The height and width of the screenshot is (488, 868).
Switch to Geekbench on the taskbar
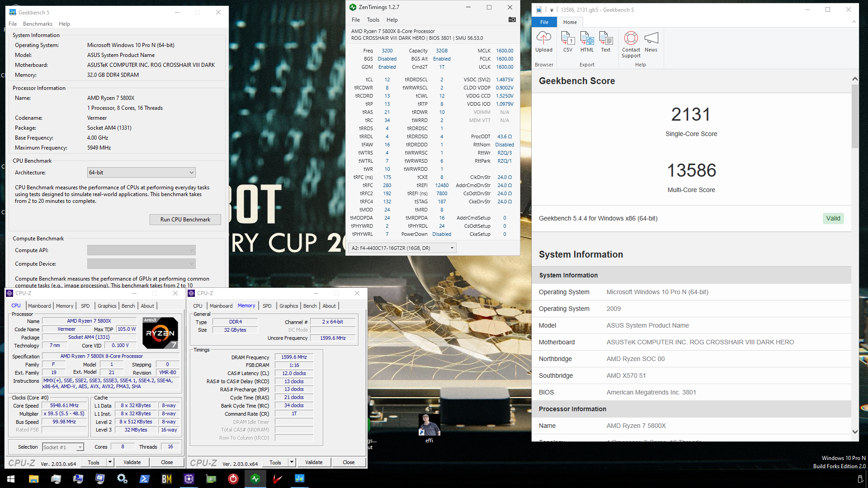[299, 479]
